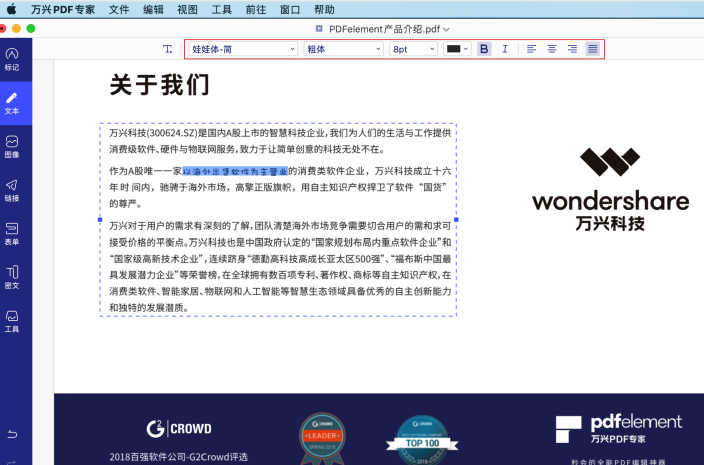The width and height of the screenshot is (704, 465).
Task: Click the pdfelement 万兴PDF专家 logo
Action: [619, 429]
